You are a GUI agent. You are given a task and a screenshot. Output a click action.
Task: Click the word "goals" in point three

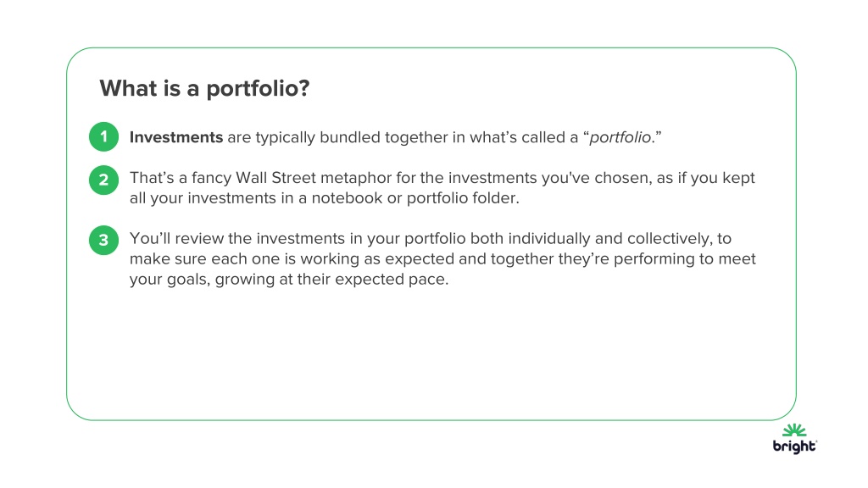(x=188, y=280)
